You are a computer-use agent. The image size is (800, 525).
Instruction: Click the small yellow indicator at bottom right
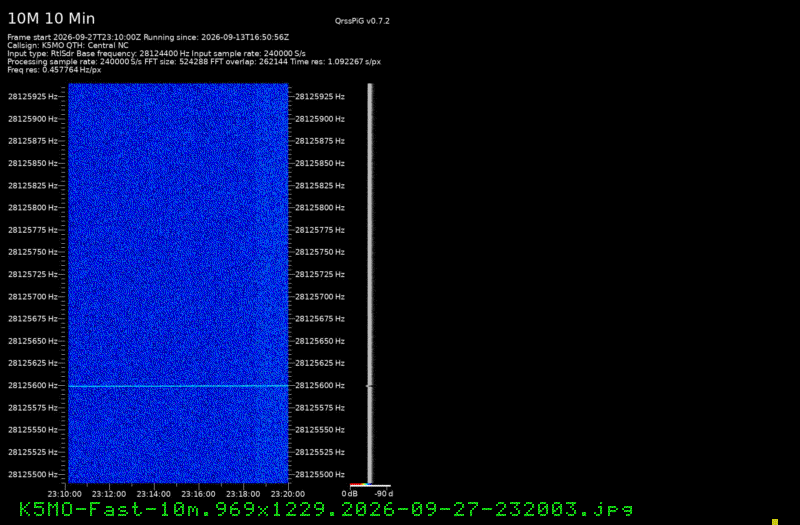[x=774, y=521]
